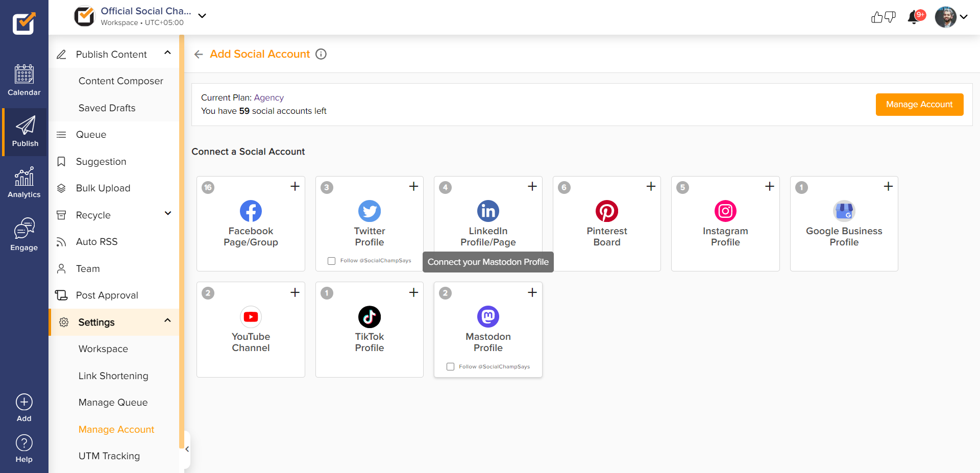Add a LinkedIn Profile/Page with plus
The image size is (980, 473).
pyautogui.click(x=532, y=186)
